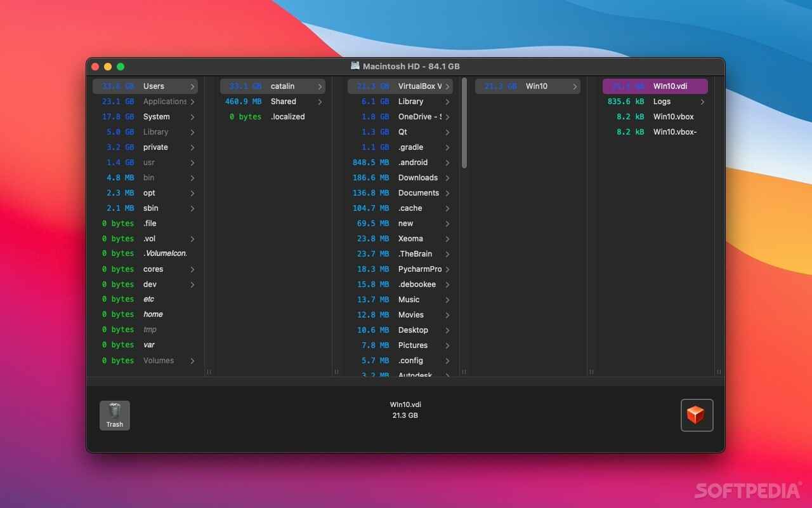Expand the Applications folder chevron
The width and height of the screenshot is (812, 508).
[x=193, y=101]
